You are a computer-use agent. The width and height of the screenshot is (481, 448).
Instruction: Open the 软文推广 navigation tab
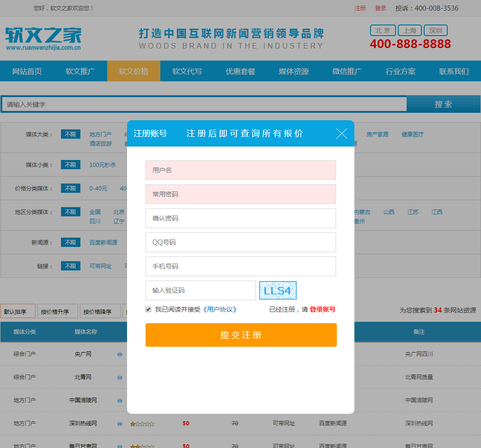[80, 71]
